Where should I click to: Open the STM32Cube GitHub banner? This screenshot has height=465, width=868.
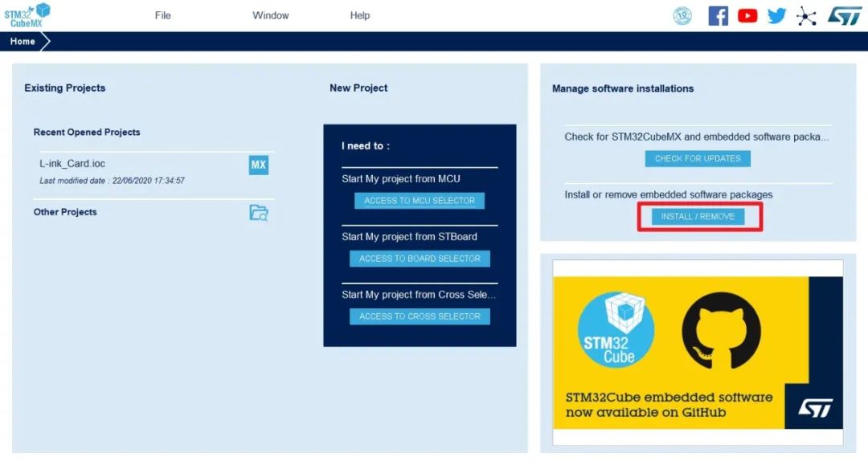698,353
